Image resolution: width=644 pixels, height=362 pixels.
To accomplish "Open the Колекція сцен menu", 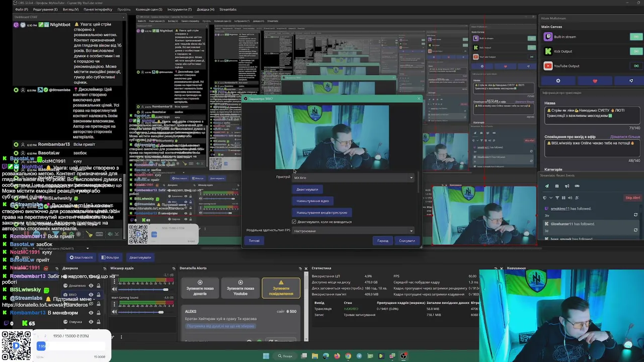I will click(x=149, y=10).
